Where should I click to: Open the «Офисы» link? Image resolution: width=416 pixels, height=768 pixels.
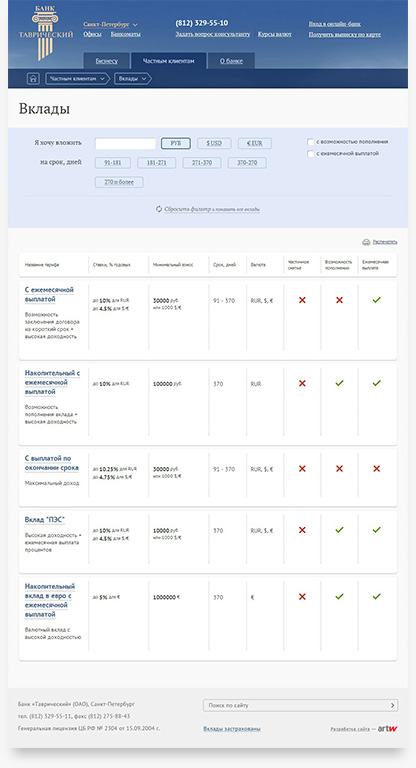click(92, 34)
